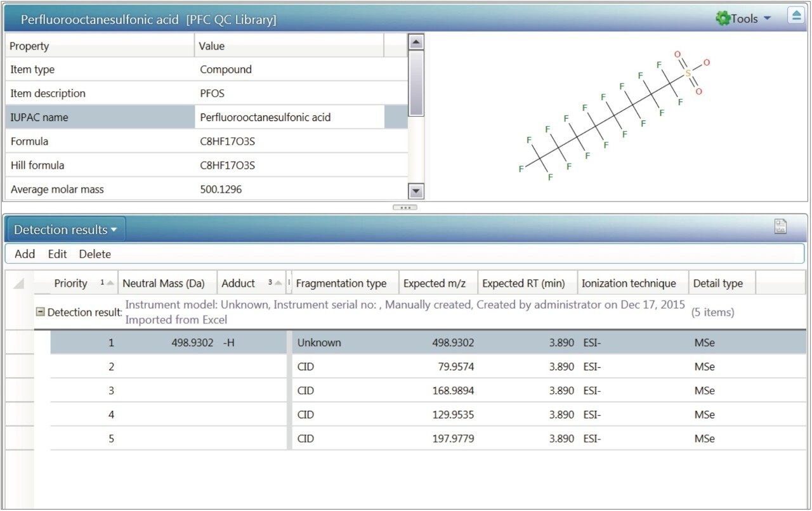Select the IUPAC name property row
This screenshot has width=812, height=511.
pos(206,117)
